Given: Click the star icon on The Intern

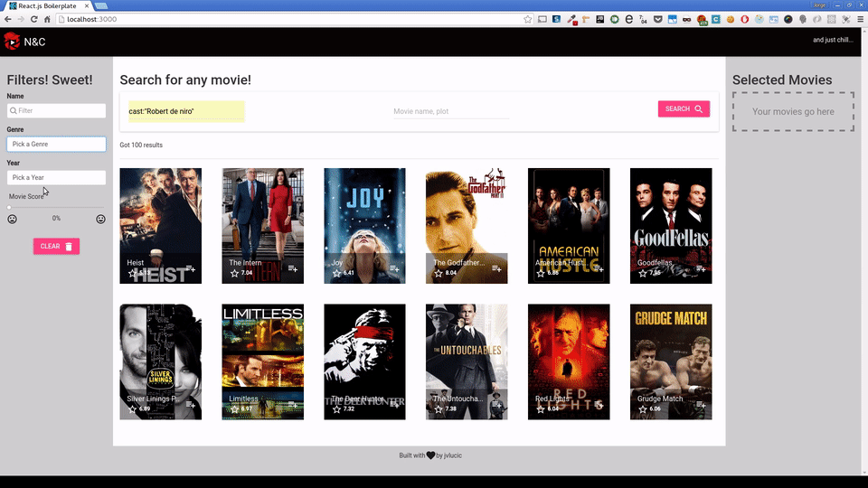Looking at the screenshot, I should 235,273.
